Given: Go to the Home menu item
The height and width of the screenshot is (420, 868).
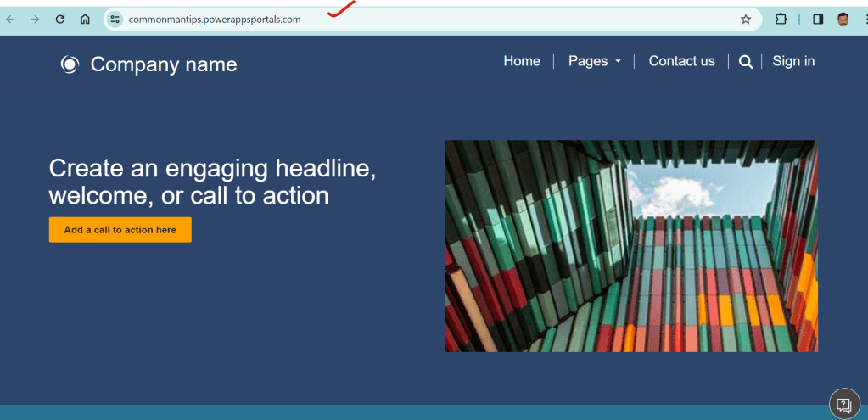Looking at the screenshot, I should click(x=522, y=61).
